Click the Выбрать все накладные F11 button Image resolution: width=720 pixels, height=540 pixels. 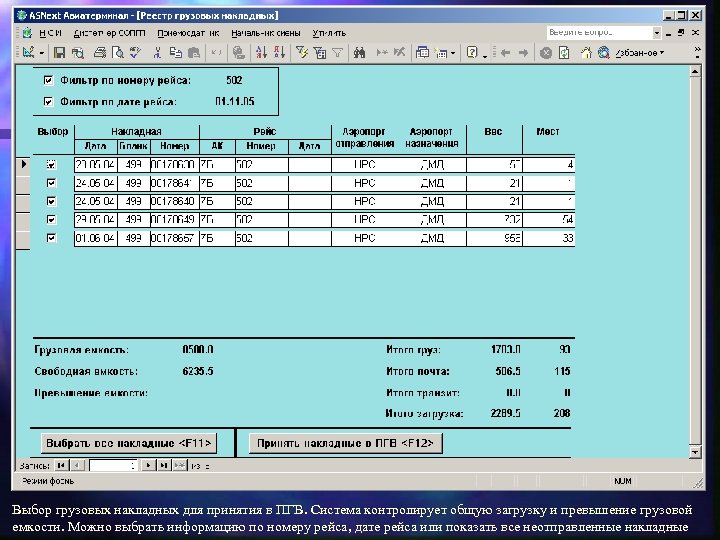pyautogui.click(x=129, y=443)
